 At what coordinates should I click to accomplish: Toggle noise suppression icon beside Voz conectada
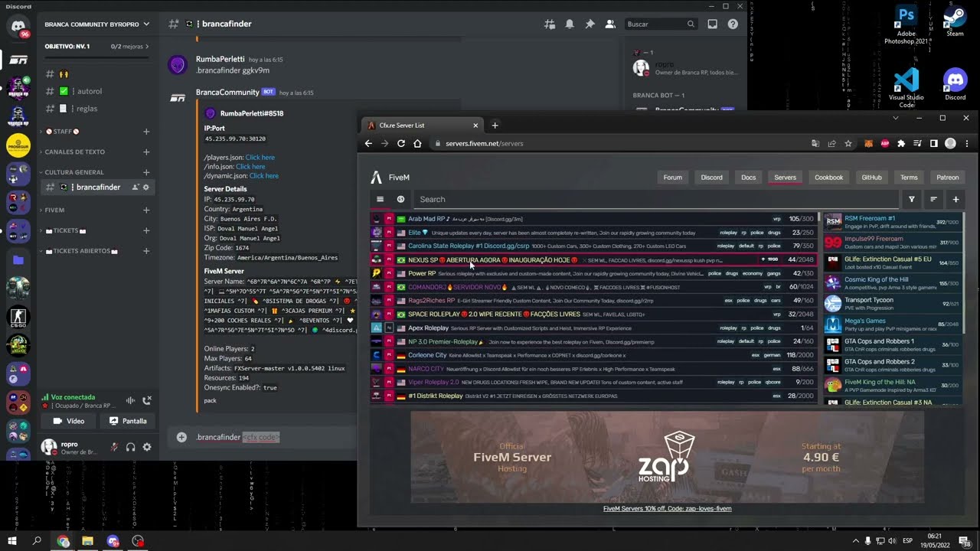[x=130, y=400]
